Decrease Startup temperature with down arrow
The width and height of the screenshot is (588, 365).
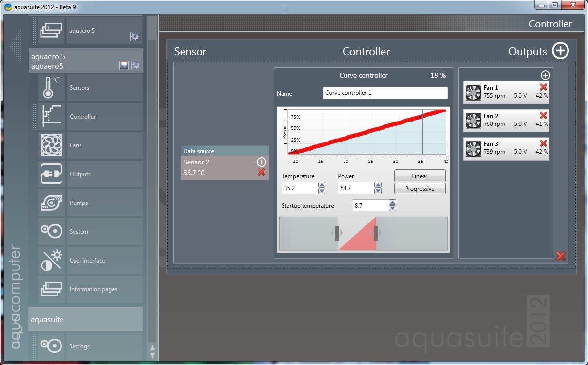(x=392, y=208)
